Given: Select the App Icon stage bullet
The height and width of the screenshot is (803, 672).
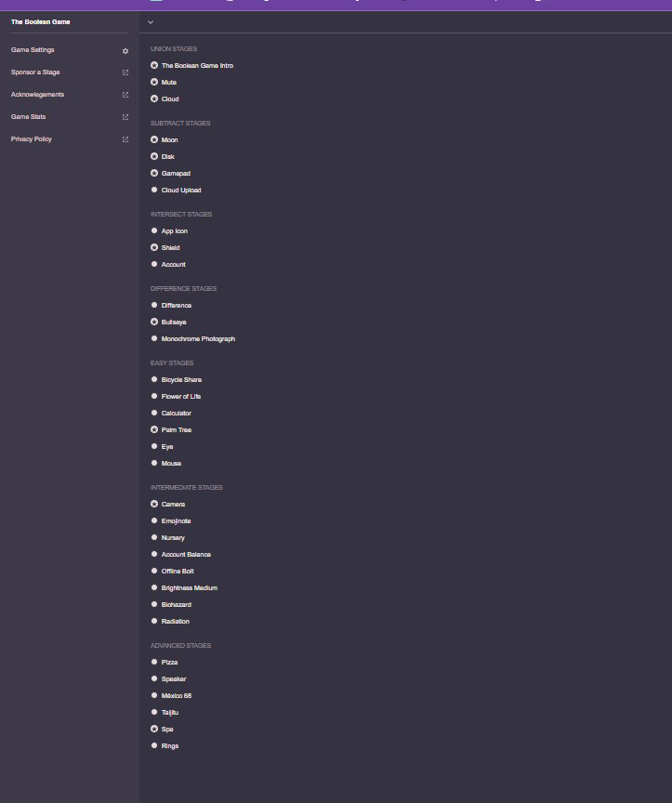Looking at the screenshot, I should [154, 231].
